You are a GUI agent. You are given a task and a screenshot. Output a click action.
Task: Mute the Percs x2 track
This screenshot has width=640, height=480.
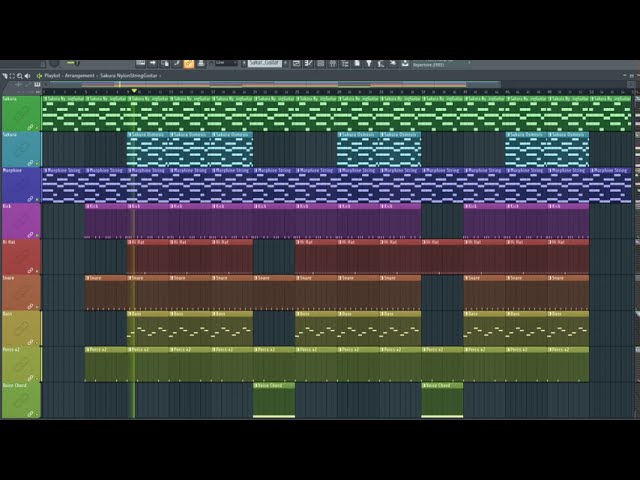pyautogui.click(x=37, y=379)
